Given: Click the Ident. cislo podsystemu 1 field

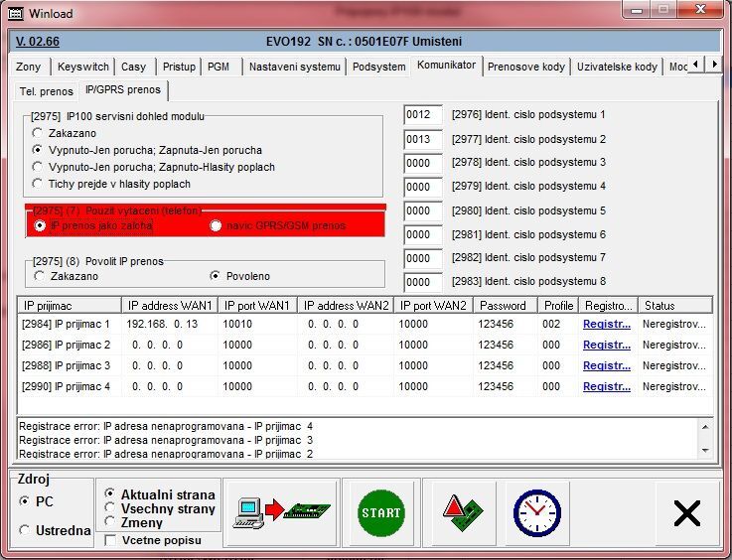Looking at the screenshot, I should [x=423, y=115].
